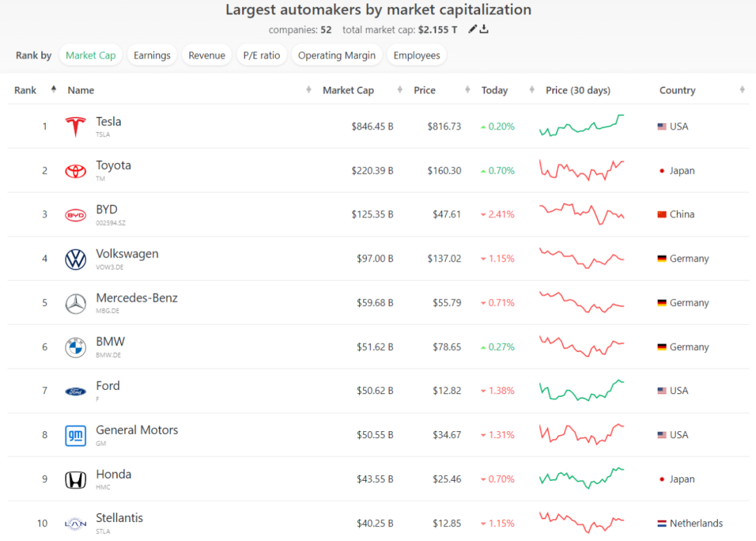Open the Stellantis company link
This screenshot has width=756, height=541.
(119, 519)
